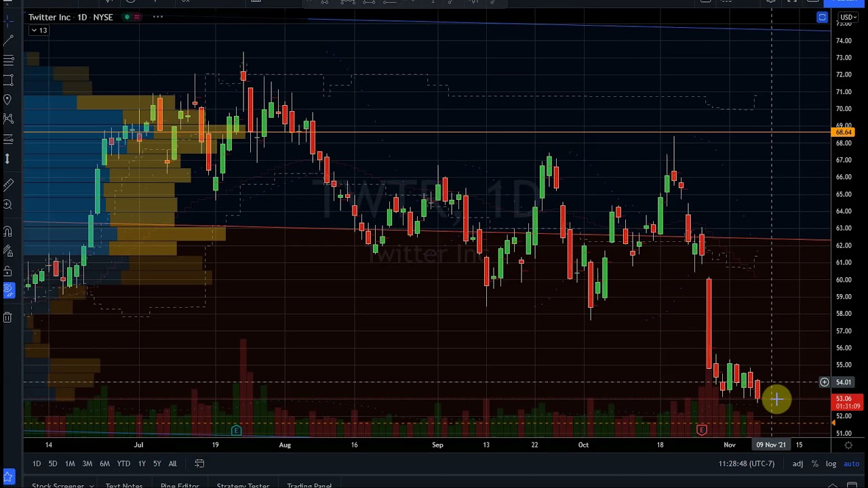Click the blue snapshot-mode icon near USD
This screenshot has height=488, width=868.
pyautogui.click(x=822, y=18)
